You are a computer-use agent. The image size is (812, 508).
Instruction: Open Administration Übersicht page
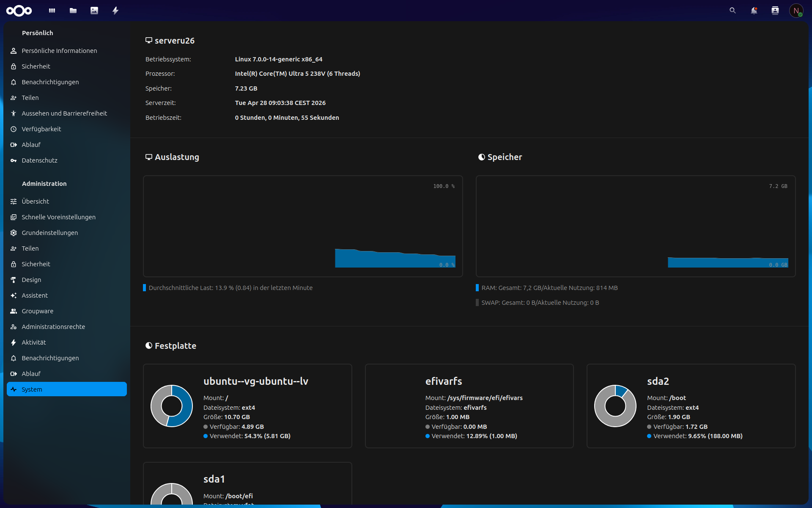tap(36, 202)
